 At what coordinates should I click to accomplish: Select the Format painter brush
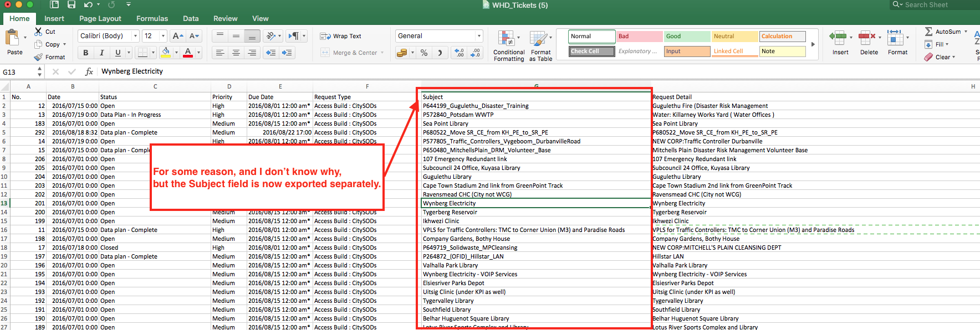click(x=38, y=57)
